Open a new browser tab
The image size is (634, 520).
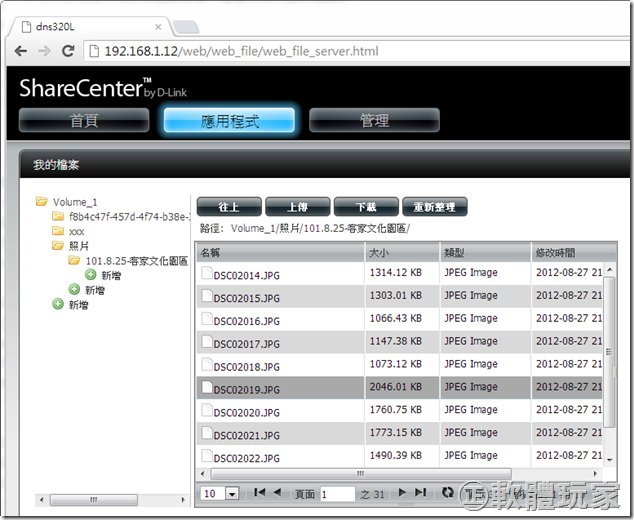186,27
